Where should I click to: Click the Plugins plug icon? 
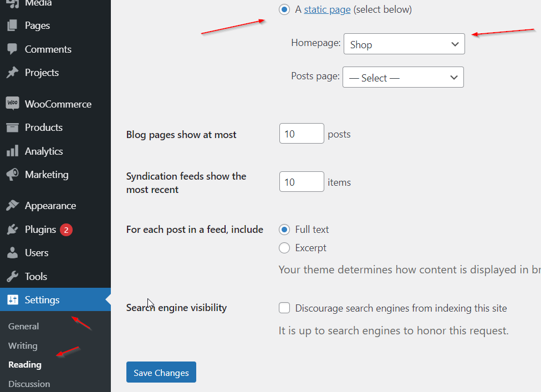pos(12,230)
